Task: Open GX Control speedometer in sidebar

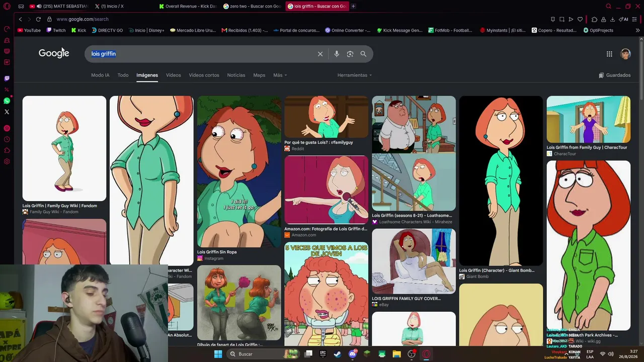Action: 7,29
